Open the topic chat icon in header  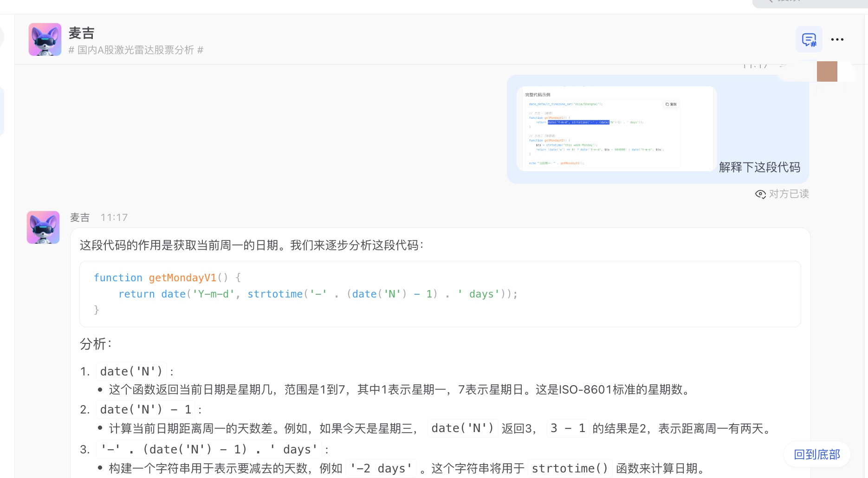pos(809,39)
